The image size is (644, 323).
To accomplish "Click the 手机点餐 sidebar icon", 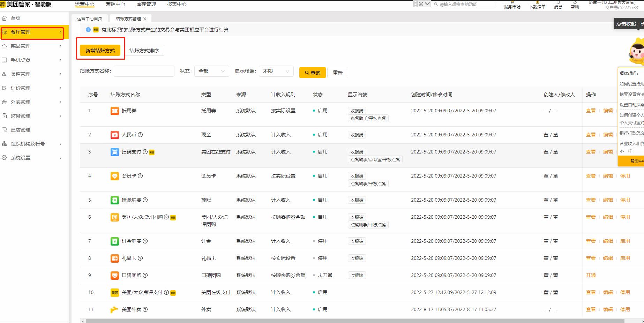I will (x=5, y=60).
